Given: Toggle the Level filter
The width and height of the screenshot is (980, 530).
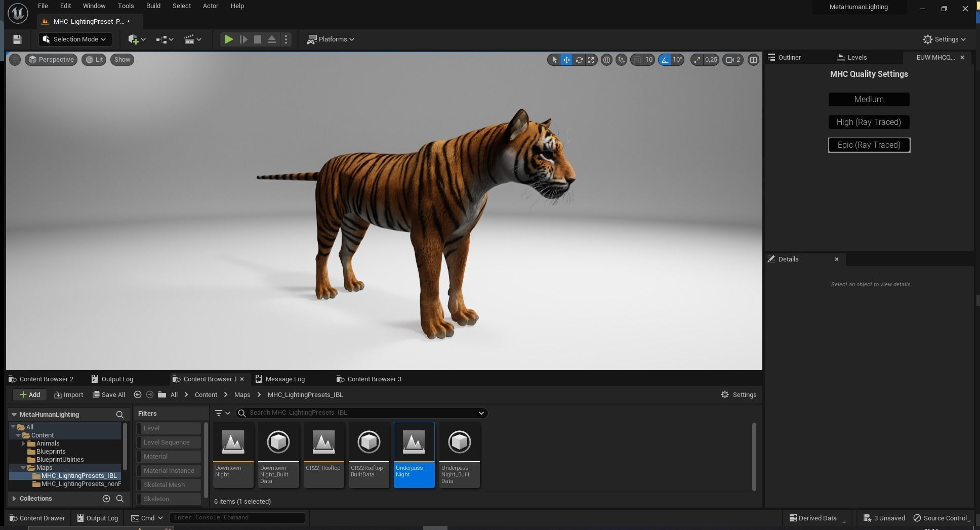Looking at the screenshot, I should click(169, 428).
